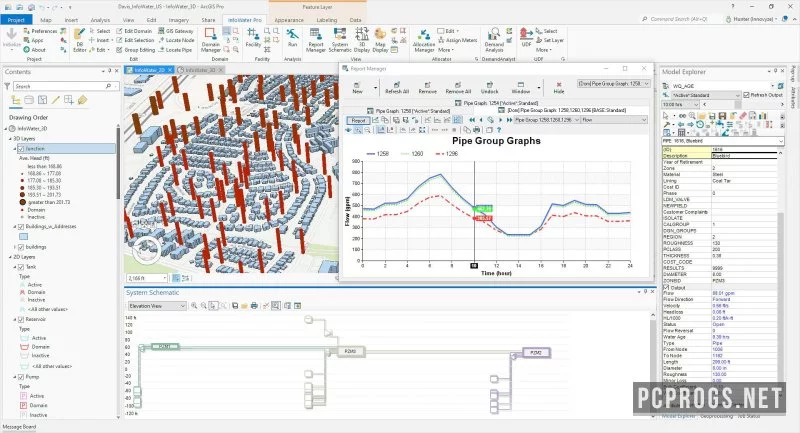Viewport: 800px width, 433px height.
Task: Toggle the Tank layer checkbox
Action: (x=21, y=267)
